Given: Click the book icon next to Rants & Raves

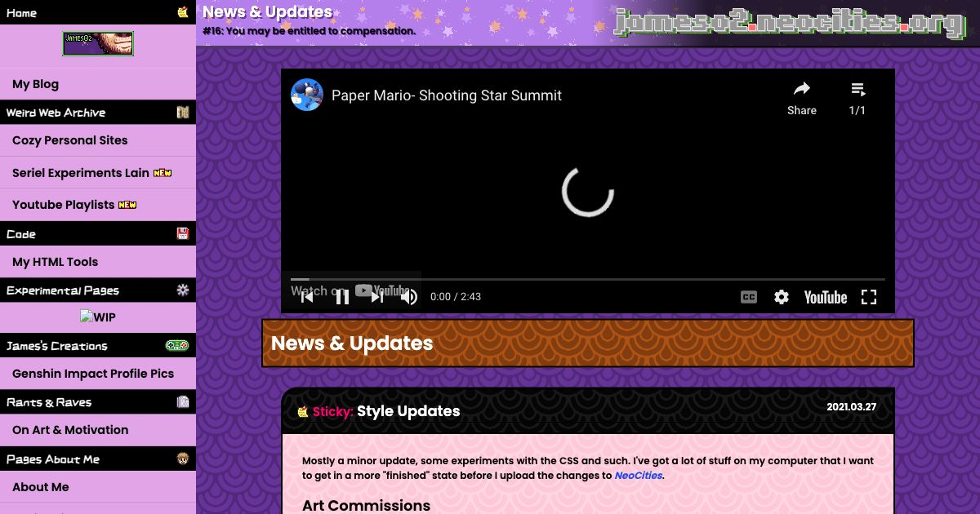Looking at the screenshot, I should pos(183,401).
